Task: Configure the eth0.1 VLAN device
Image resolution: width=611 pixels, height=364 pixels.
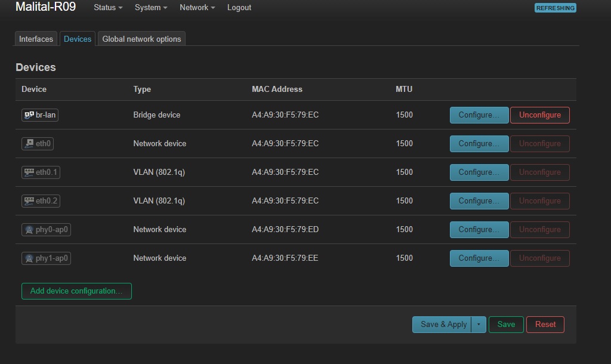Action: pos(479,172)
